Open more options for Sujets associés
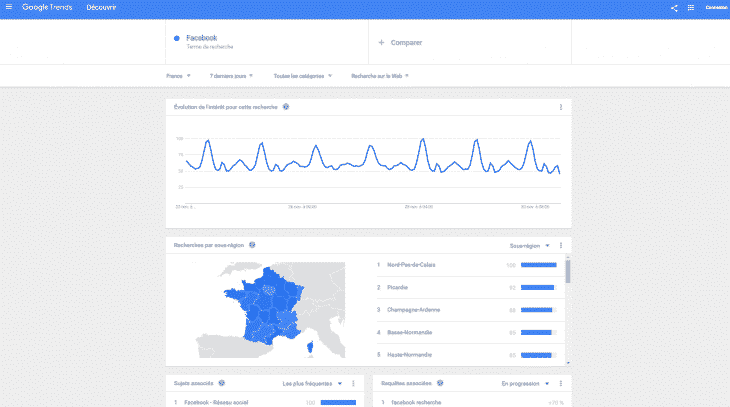This screenshot has height=407, width=730. coord(353,384)
